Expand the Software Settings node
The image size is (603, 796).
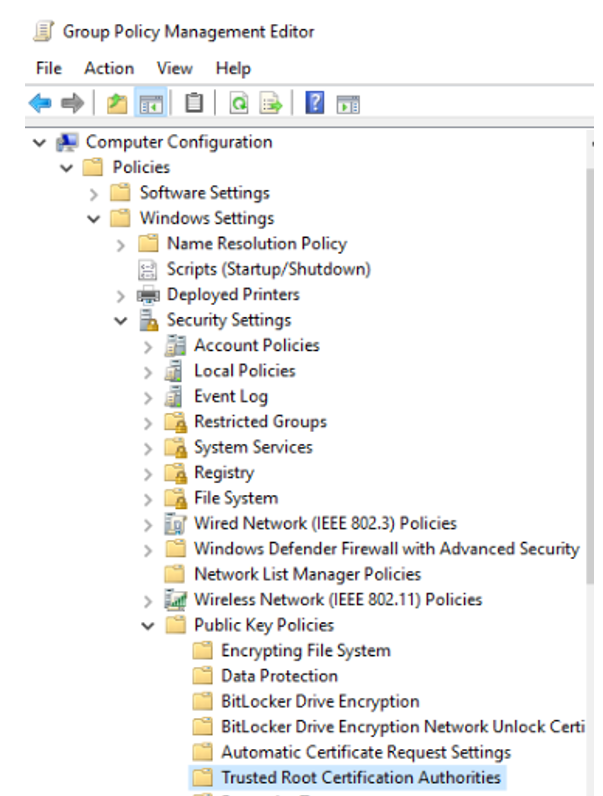pyautogui.click(x=94, y=193)
